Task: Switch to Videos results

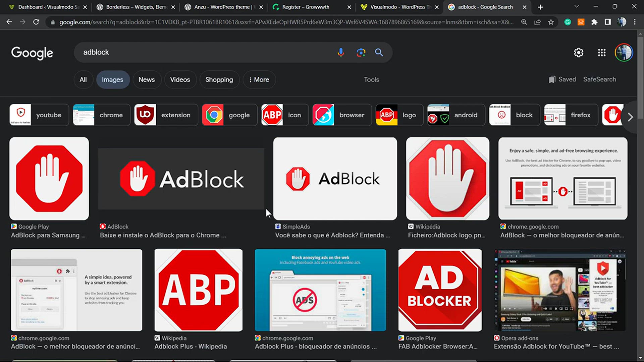Action: [180, 80]
